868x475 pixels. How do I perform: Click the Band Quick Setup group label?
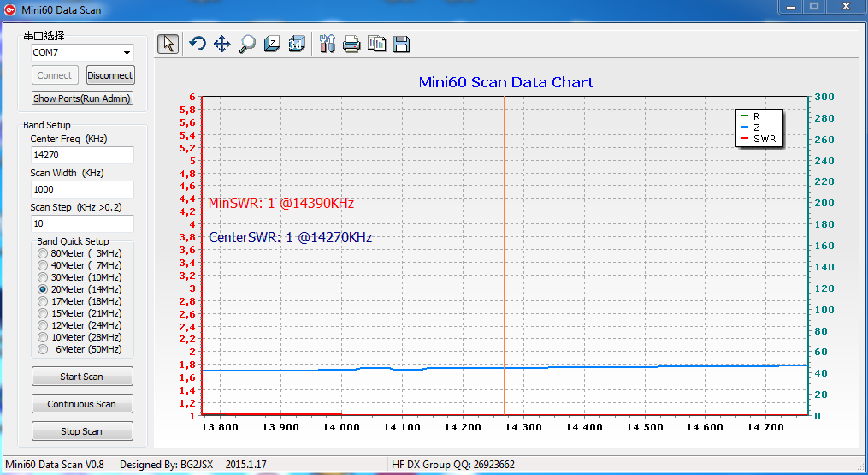pyautogui.click(x=73, y=241)
